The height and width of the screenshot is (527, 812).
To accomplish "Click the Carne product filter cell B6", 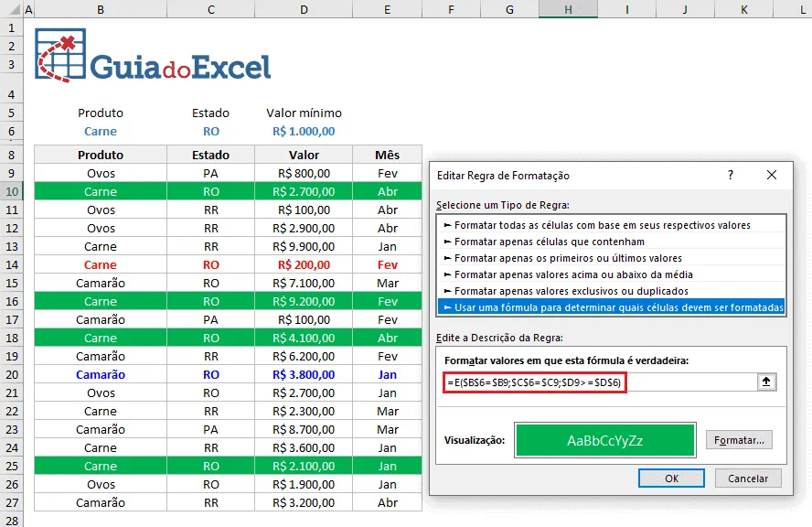I will tap(101, 132).
